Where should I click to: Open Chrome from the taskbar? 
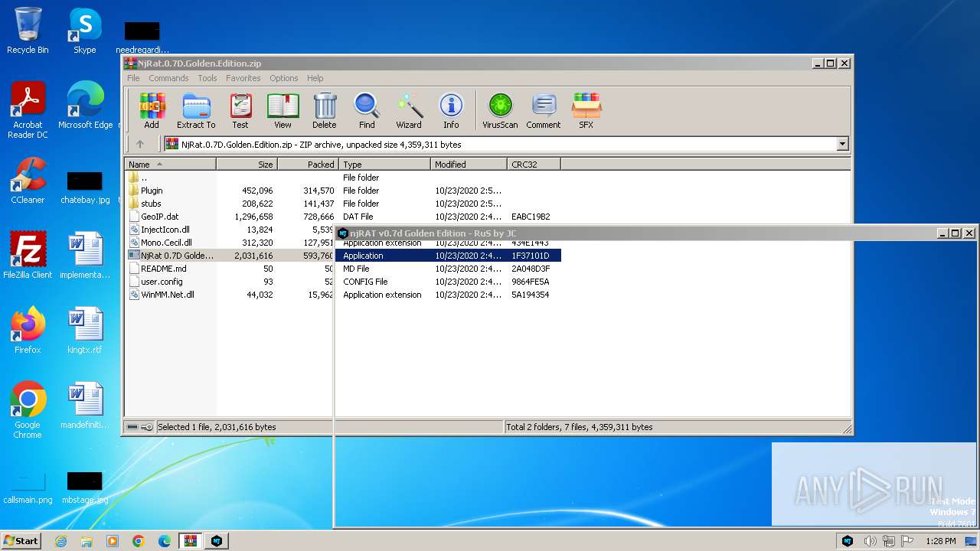(x=138, y=541)
